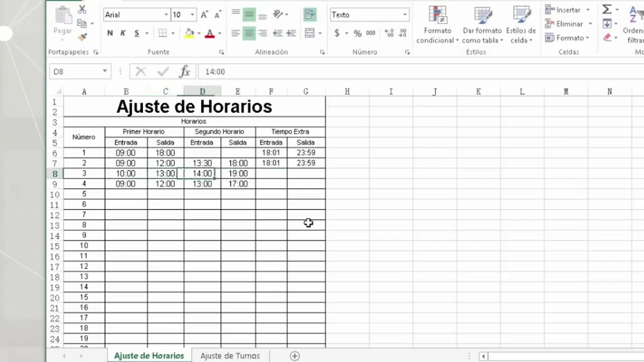Open Dar formato como tabla menu
644x362 pixels.
(x=482, y=25)
